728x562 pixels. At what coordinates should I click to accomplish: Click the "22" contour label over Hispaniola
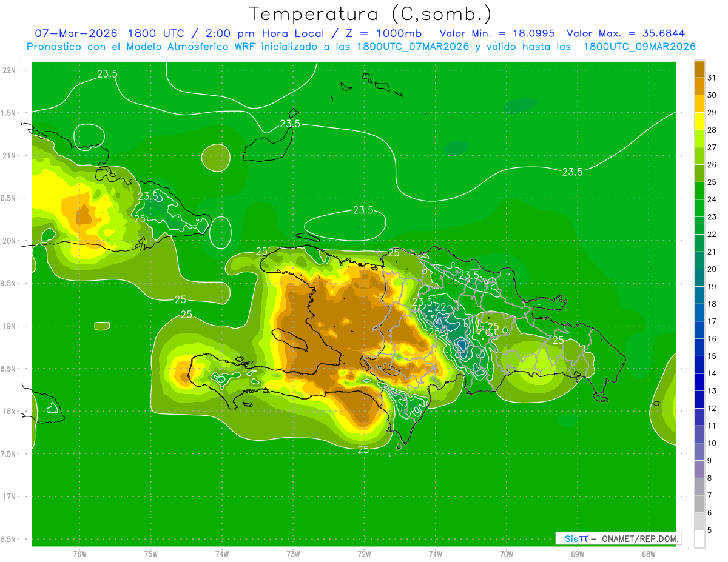(x=440, y=307)
